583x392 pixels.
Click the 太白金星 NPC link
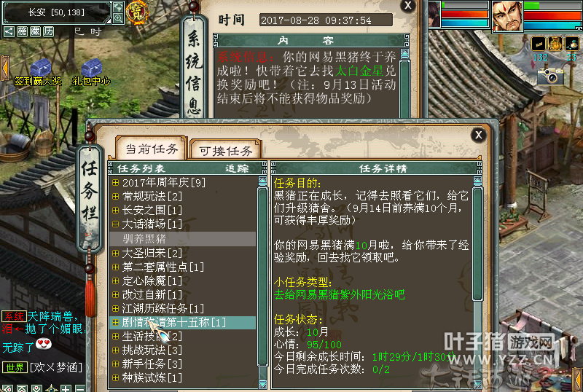(x=359, y=71)
